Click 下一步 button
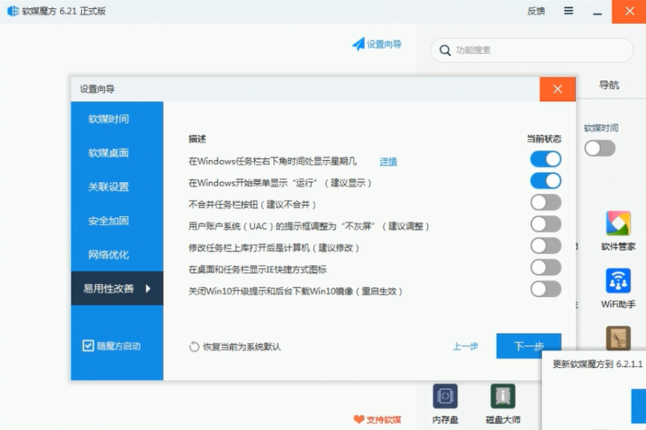This screenshot has height=430, width=646. pyautogui.click(x=529, y=346)
